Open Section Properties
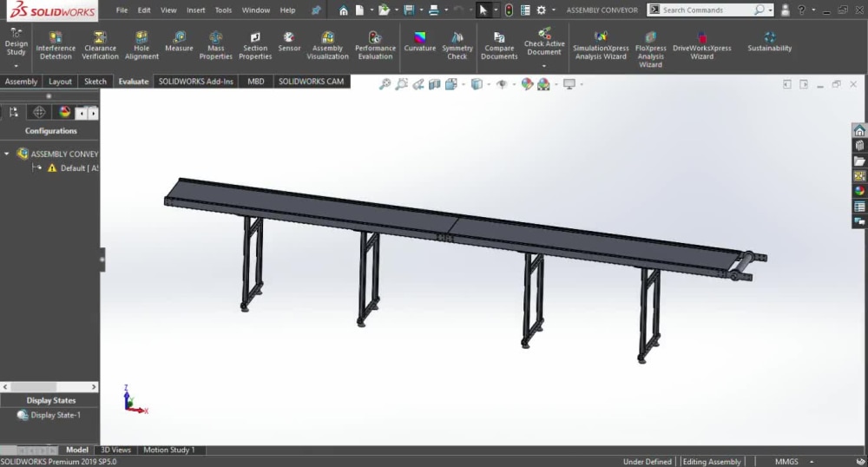The image size is (868, 467). pos(255,45)
